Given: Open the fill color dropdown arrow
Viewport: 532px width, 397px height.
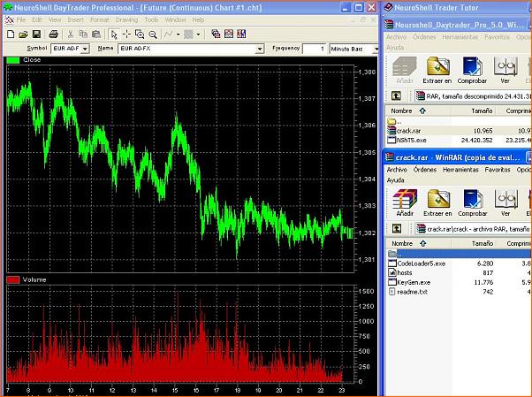Looking at the screenshot, I should click(198, 34).
